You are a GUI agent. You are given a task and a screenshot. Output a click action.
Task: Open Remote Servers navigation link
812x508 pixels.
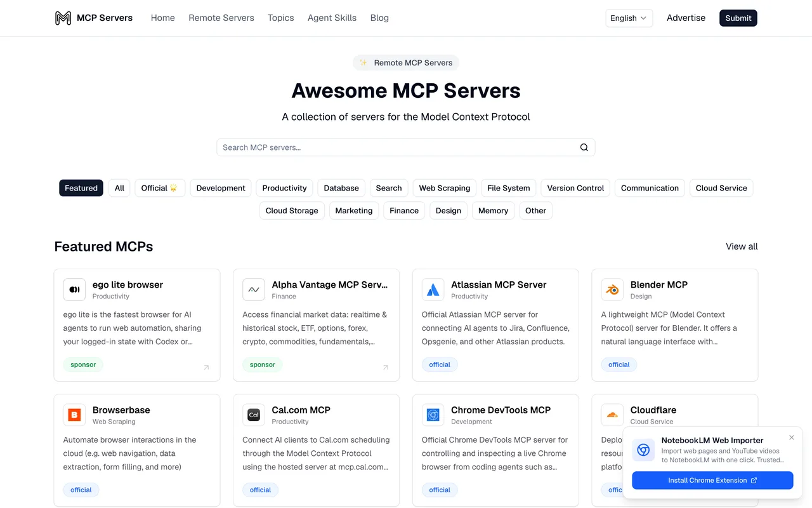tap(221, 18)
